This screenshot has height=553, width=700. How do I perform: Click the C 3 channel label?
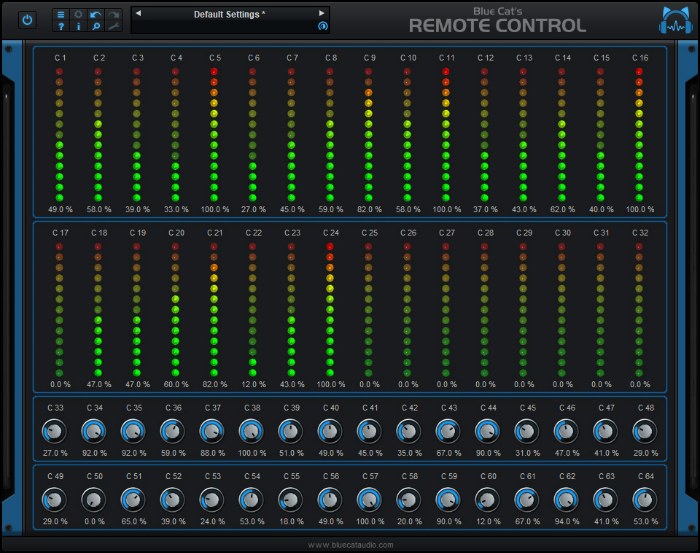pyautogui.click(x=138, y=58)
